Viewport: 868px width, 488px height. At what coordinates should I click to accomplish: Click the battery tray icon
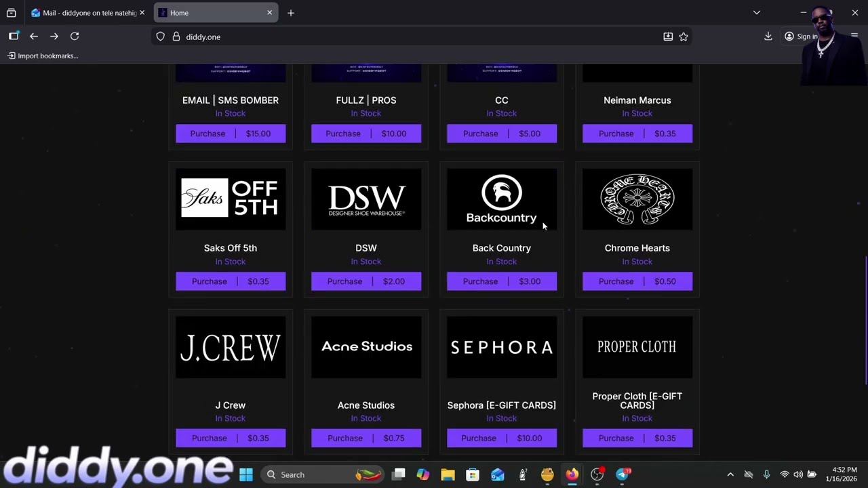coord(812,474)
